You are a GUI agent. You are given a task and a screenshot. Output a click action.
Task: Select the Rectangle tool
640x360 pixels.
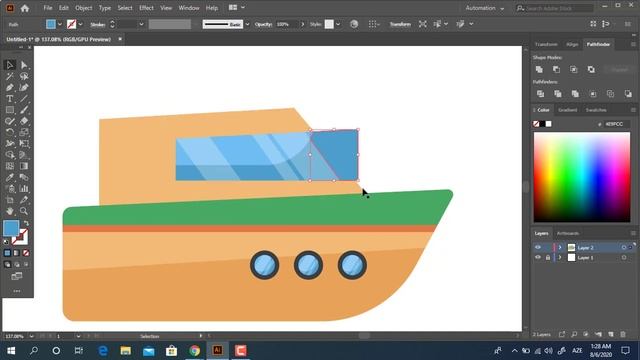pyautogui.click(x=10, y=110)
